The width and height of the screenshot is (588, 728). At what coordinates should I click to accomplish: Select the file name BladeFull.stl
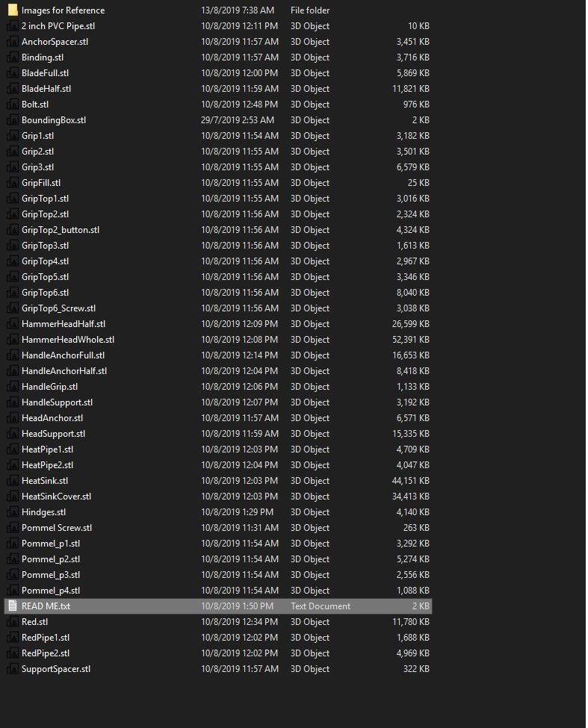(x=45, y=73)
